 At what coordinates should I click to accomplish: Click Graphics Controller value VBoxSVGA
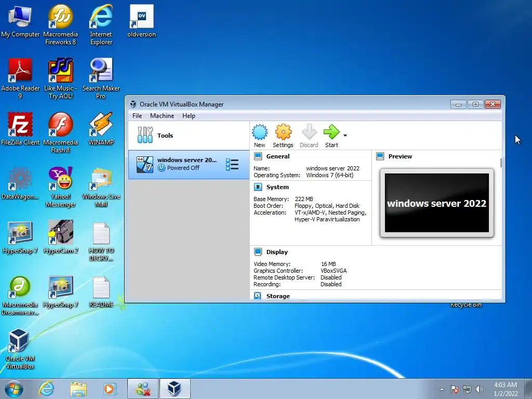pos(334,271)
